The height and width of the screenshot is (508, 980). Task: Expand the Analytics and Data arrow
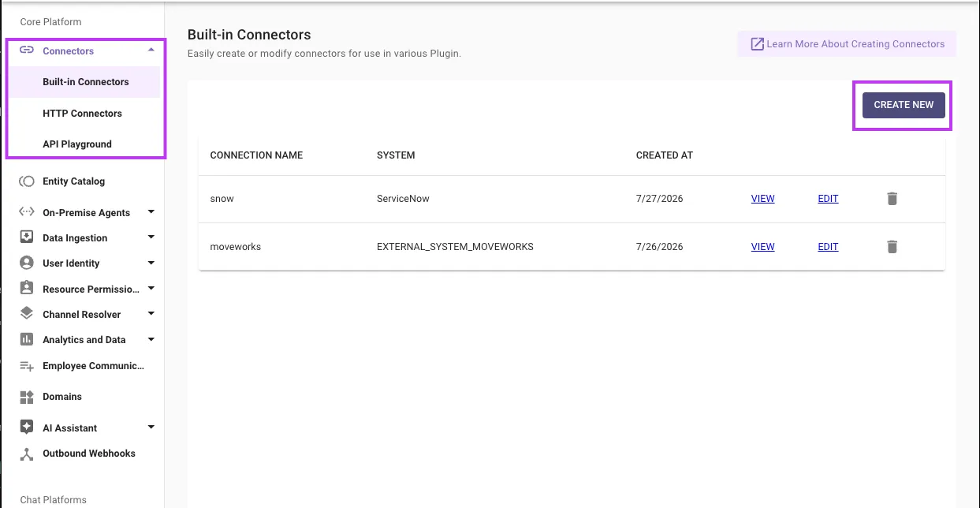tap(151, 339)
